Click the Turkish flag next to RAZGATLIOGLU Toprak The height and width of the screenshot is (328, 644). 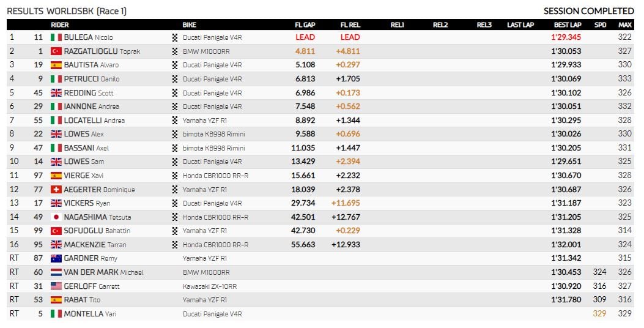click(x=56, y=51)
